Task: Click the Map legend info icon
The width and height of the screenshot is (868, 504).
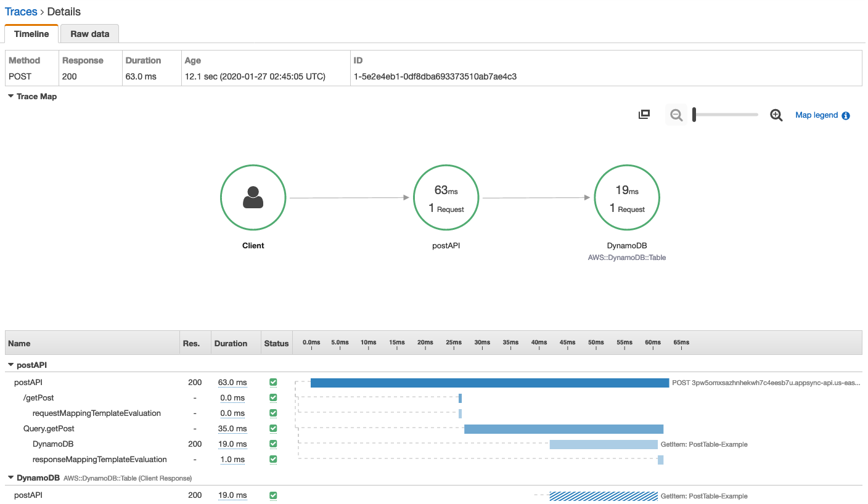Action: coord(846,115)
